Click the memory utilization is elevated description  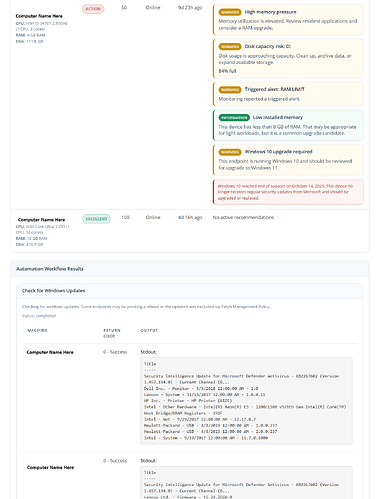pos(288,24)
